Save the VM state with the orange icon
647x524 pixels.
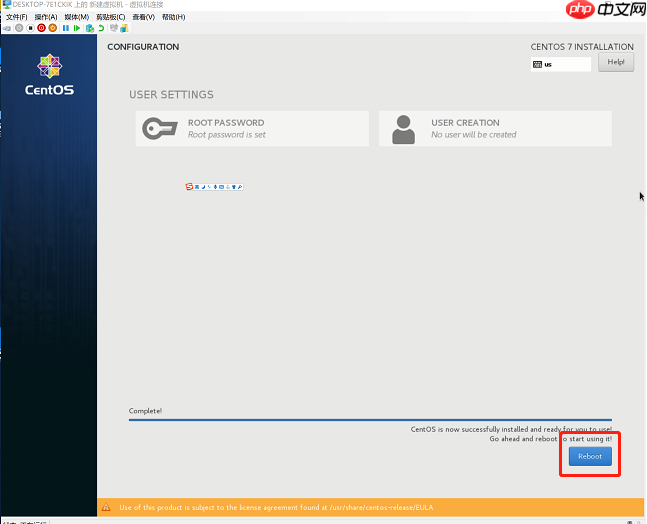pos(53,28)
